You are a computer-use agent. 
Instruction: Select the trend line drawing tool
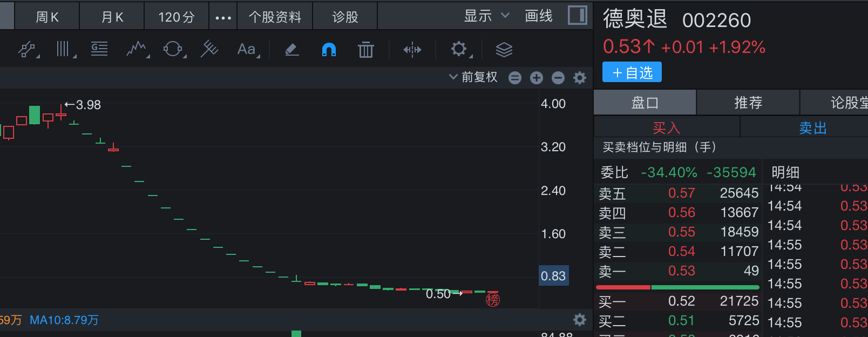27,50
